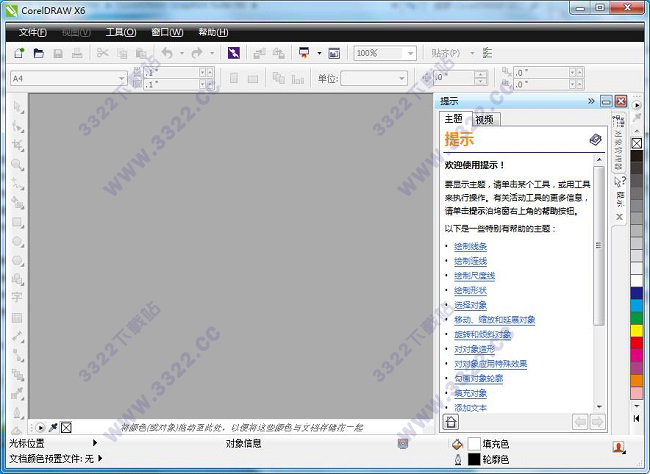This screenshot has width=650, height=474.
Task: Select the Ellipse tool in toolbox
Action: [17, 241]
